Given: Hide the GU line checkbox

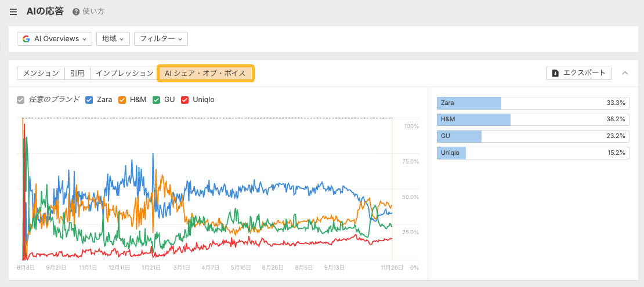Looking at the screenshot, I should (157, 100).
